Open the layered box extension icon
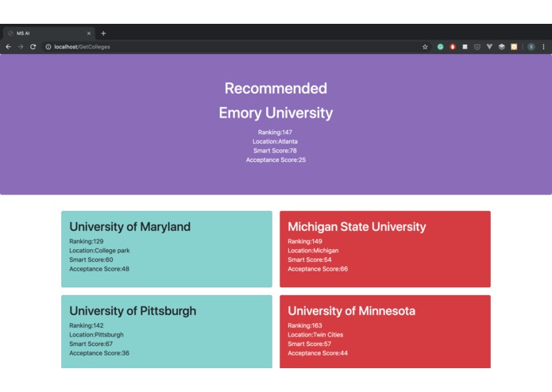This screenshot has width=552, height=392. click(502, 47)
